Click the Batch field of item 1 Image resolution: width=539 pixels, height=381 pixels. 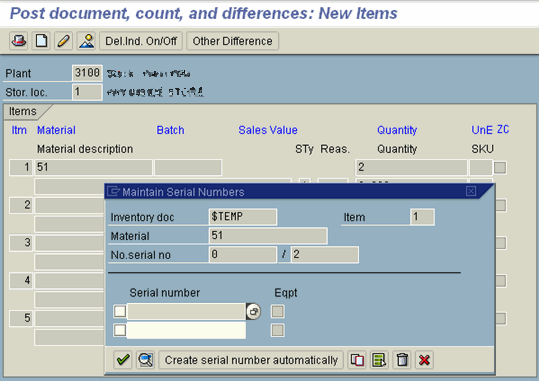[188, 167]
